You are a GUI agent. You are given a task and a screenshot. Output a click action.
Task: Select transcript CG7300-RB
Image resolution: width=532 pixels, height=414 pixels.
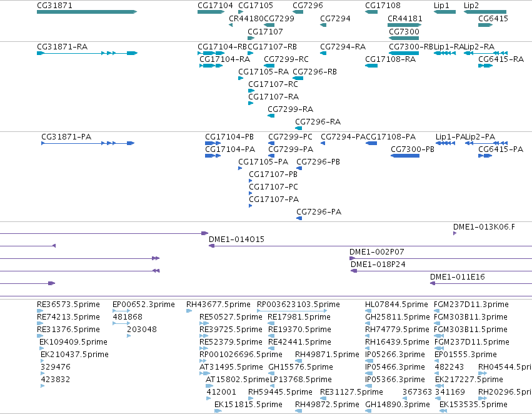(404, 53)
